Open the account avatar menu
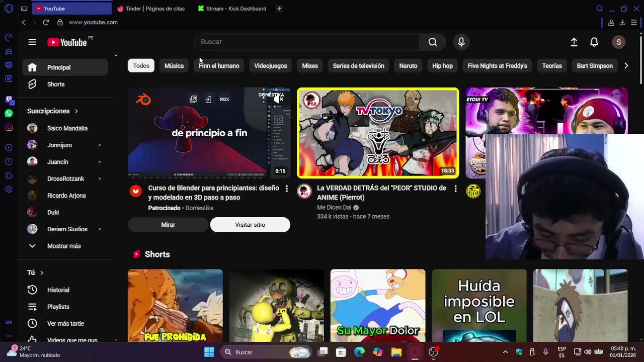Image resolution: width=644 pixels, height=362 pixels. [x=619, y=42]
